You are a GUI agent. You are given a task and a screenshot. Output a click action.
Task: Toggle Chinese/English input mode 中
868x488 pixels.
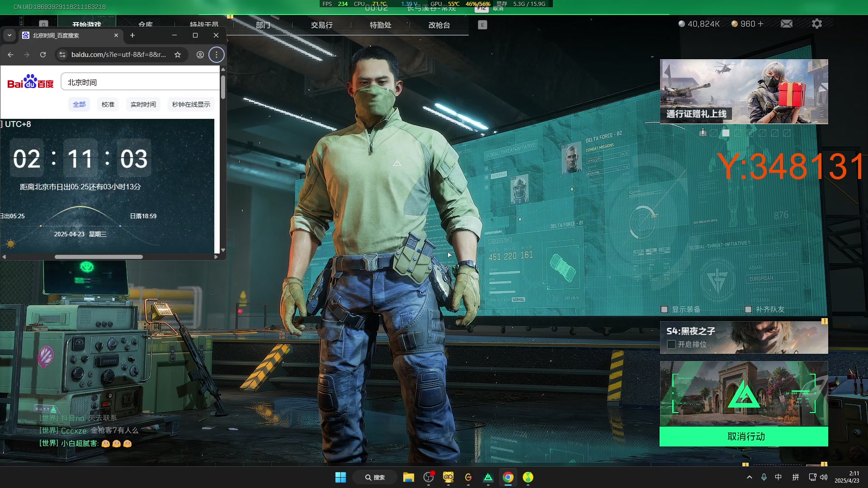[x=778, y=477]
